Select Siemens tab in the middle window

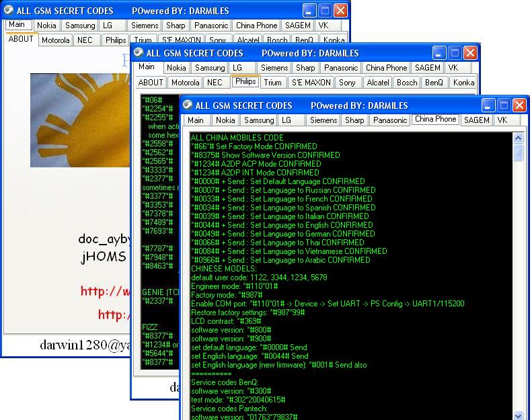point(274,68)
